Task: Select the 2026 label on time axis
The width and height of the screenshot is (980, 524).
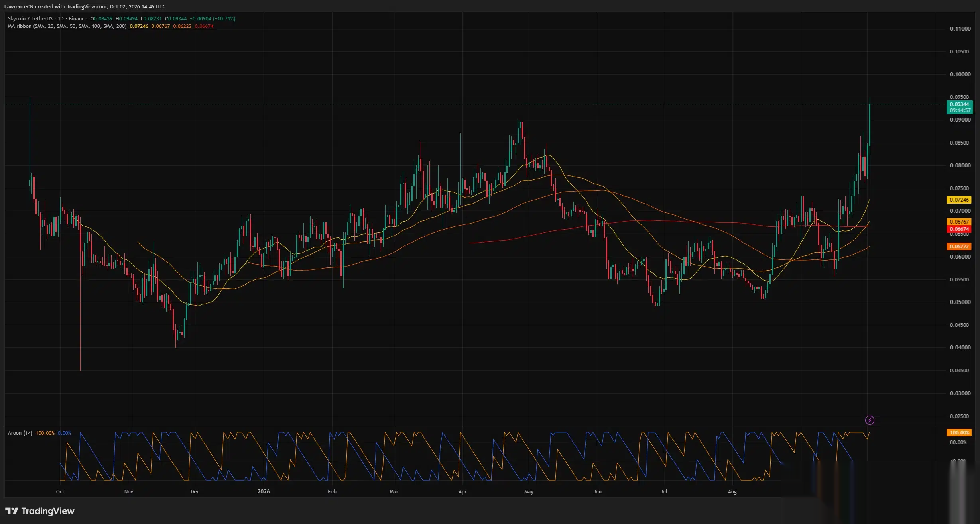Action: point(264,491)
